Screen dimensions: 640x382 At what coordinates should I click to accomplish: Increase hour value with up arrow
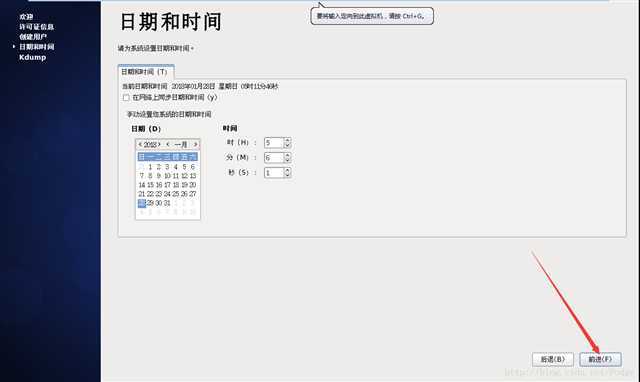tap(287, 140)
